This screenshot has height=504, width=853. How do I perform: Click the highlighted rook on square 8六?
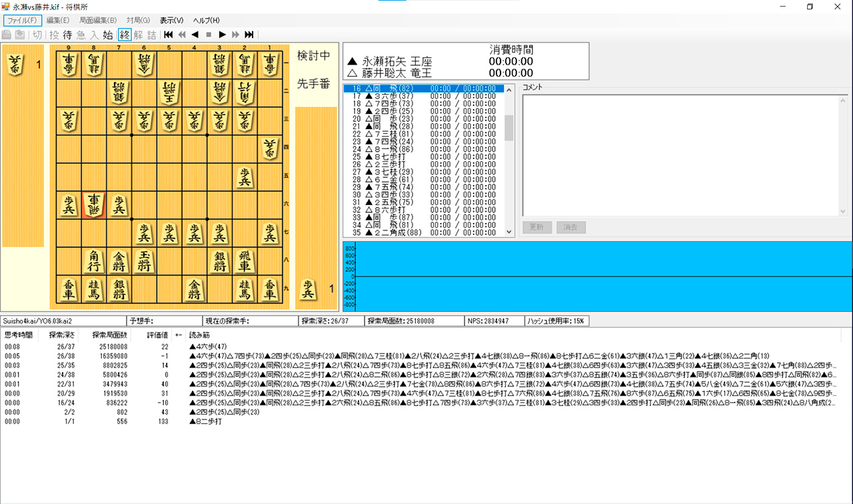(x=94, y=204)
